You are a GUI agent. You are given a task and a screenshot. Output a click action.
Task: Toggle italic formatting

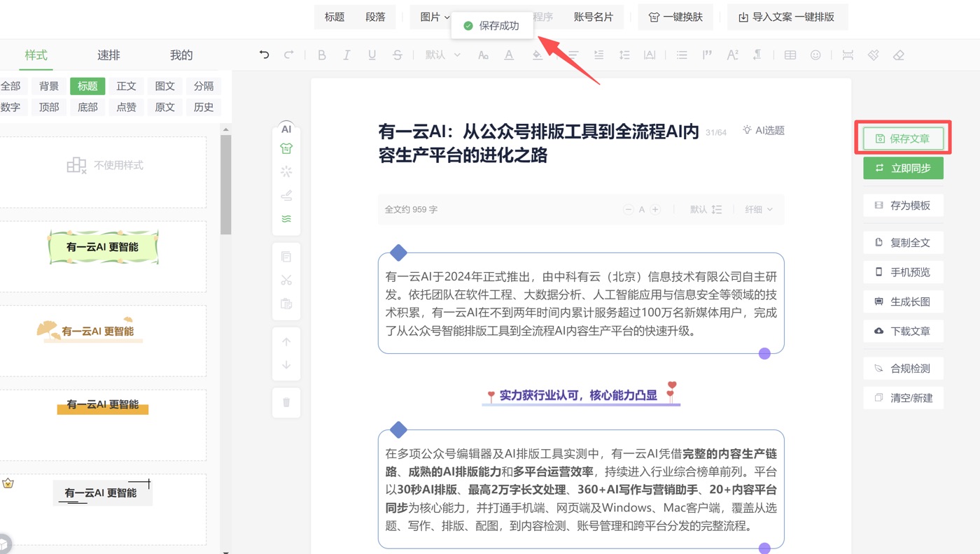click(346, 55)
